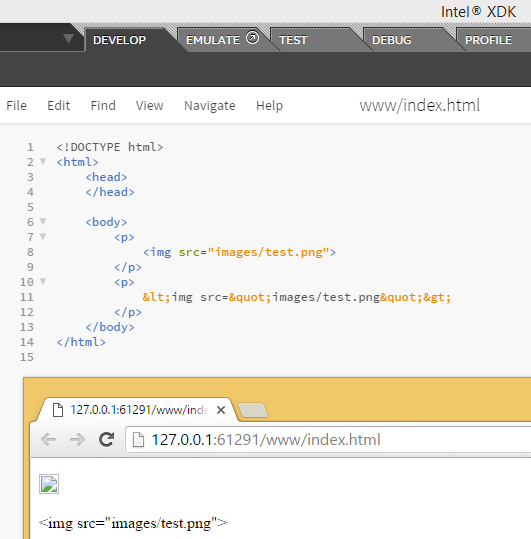Open the DEVELOP tab
The image size is (531, 539).
coord(119,40)
